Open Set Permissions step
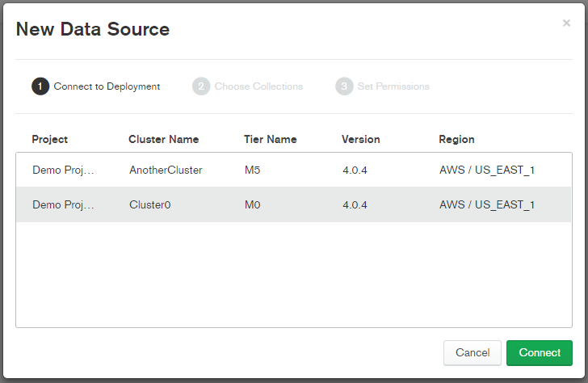This screenshot has width=588, height=383. point(393,86)
